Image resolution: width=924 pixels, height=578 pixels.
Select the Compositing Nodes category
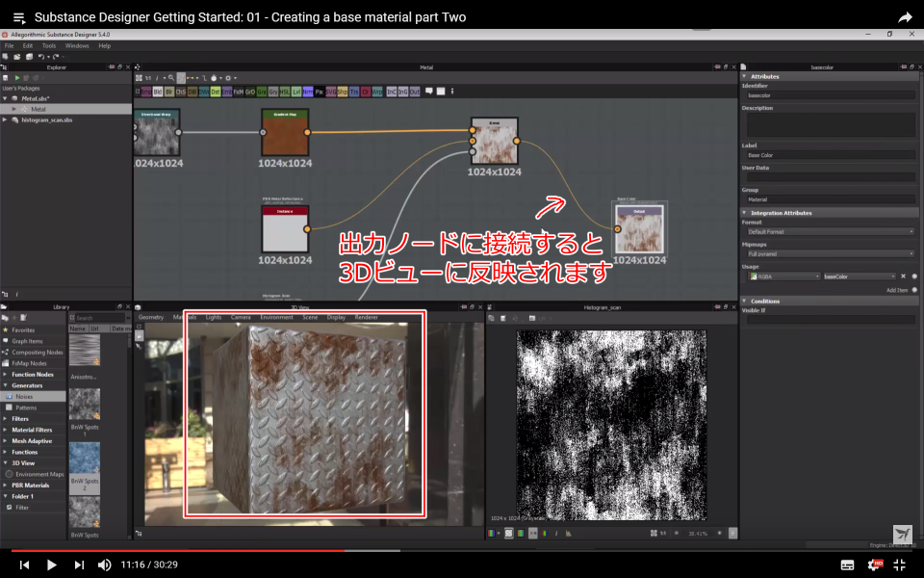coord(38,353)
